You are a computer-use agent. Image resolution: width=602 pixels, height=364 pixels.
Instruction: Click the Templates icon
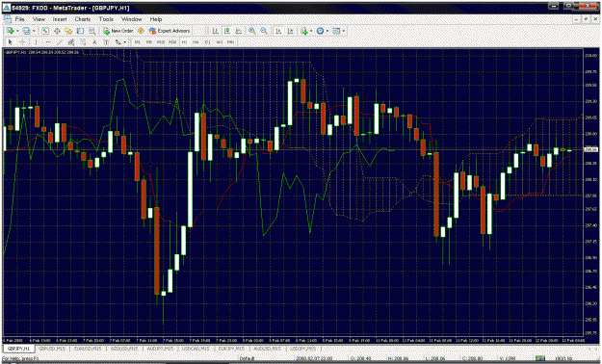pyautogui.click(x=336, y=31)
